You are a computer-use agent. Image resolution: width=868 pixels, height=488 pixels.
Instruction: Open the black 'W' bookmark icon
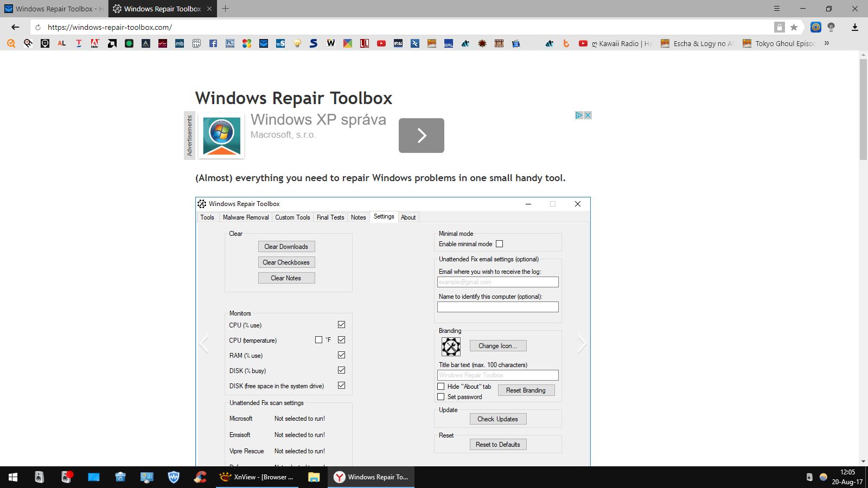pos(331,43)
